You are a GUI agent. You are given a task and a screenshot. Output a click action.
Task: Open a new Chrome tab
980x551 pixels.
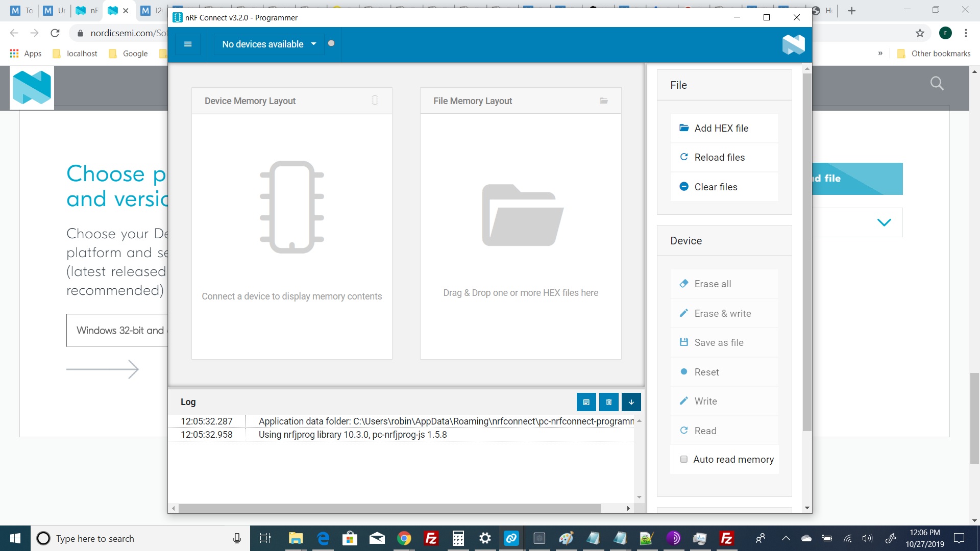[851, 11]
